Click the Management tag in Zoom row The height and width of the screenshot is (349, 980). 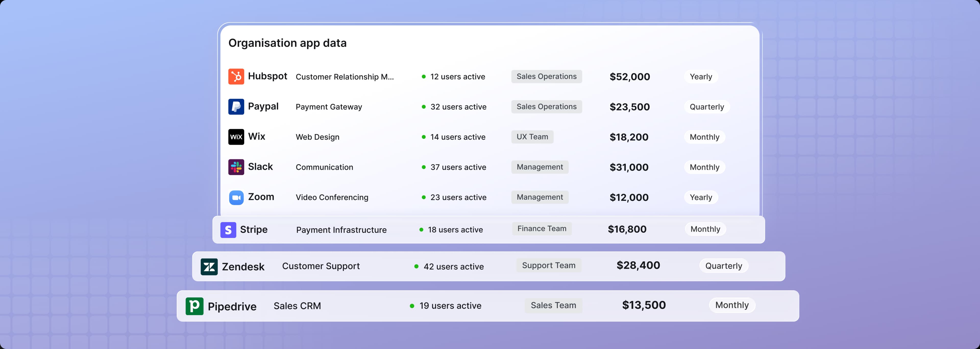pyautogui.click(x=540, y=197)
